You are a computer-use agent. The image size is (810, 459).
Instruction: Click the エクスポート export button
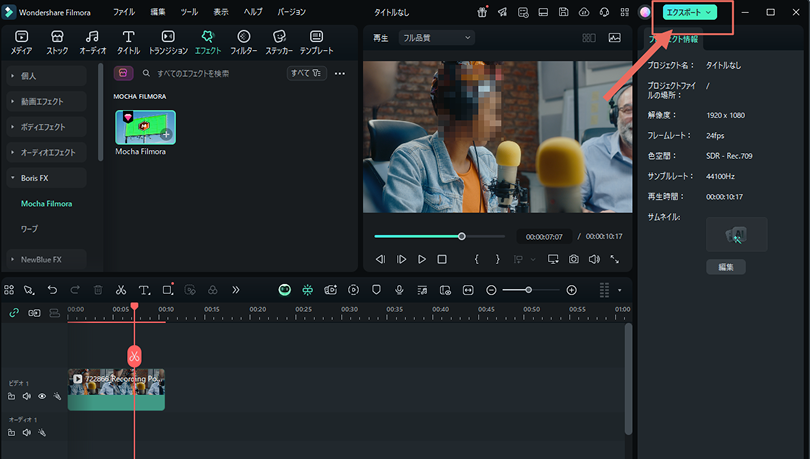pos(690,12)
